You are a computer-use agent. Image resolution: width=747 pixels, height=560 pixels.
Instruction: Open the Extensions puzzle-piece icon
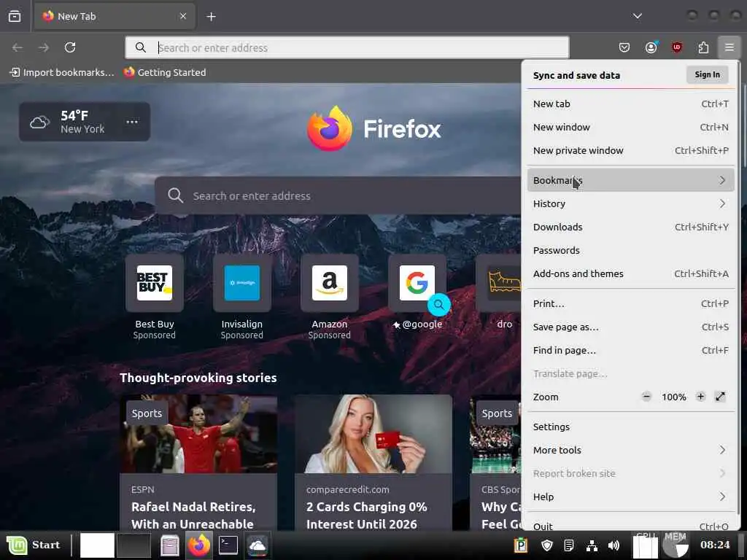[703, 47]
